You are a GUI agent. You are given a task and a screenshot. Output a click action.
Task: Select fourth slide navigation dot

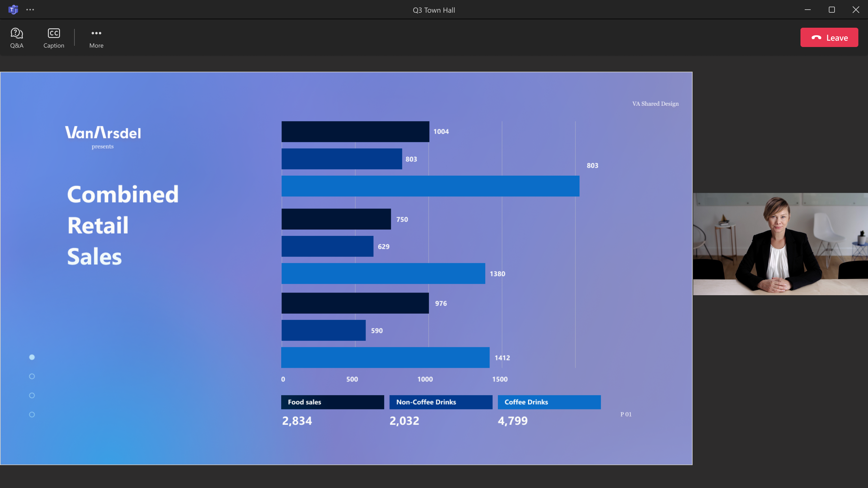[x=32, y=414]
